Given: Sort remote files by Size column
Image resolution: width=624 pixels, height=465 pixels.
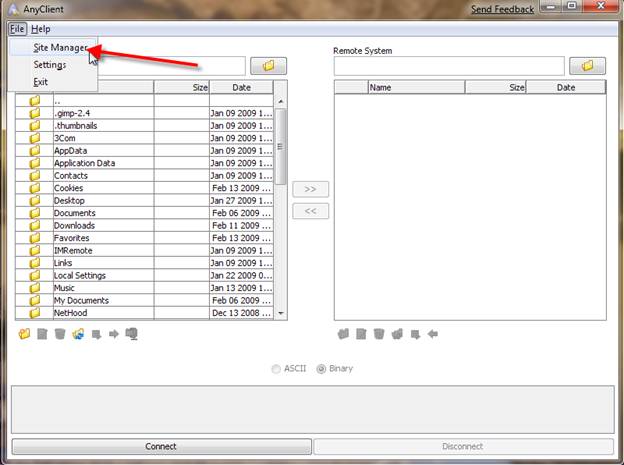Looking at the screenshot, I should pos(495,87).
